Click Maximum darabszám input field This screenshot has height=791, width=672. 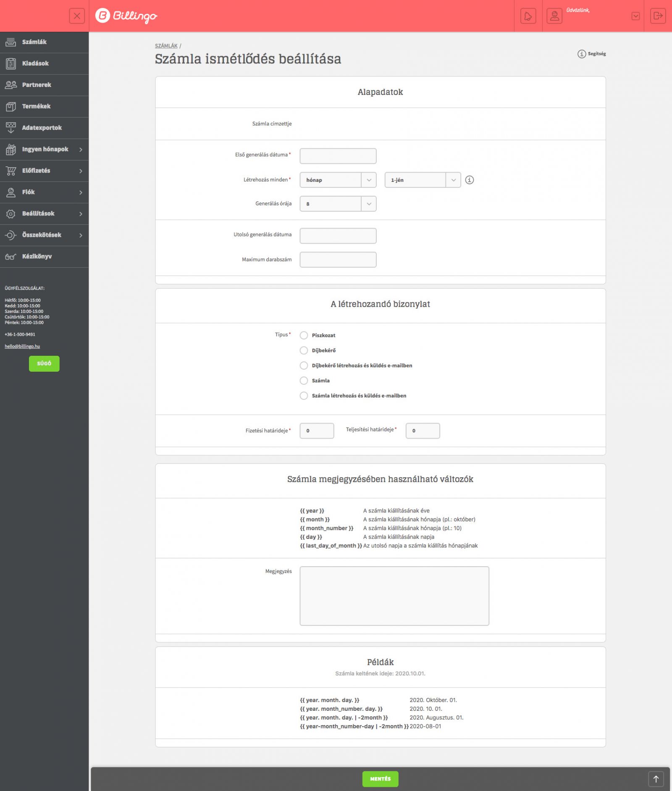pos(338,260)
